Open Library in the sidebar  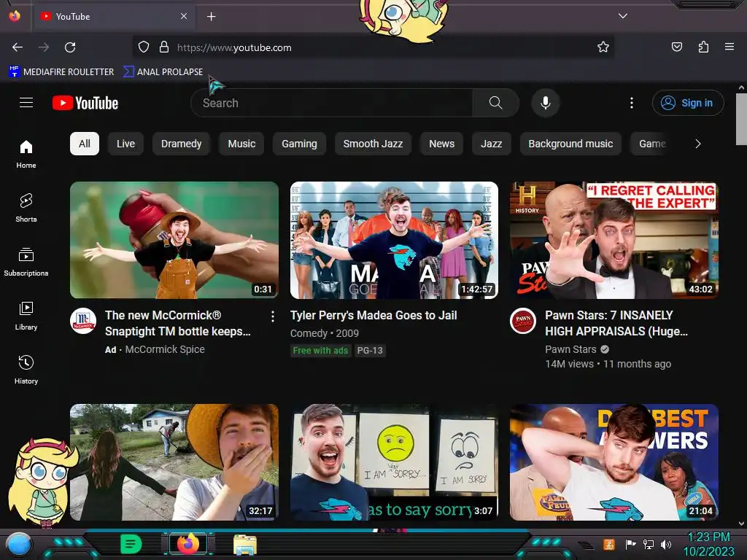click(x=26, y=316)
